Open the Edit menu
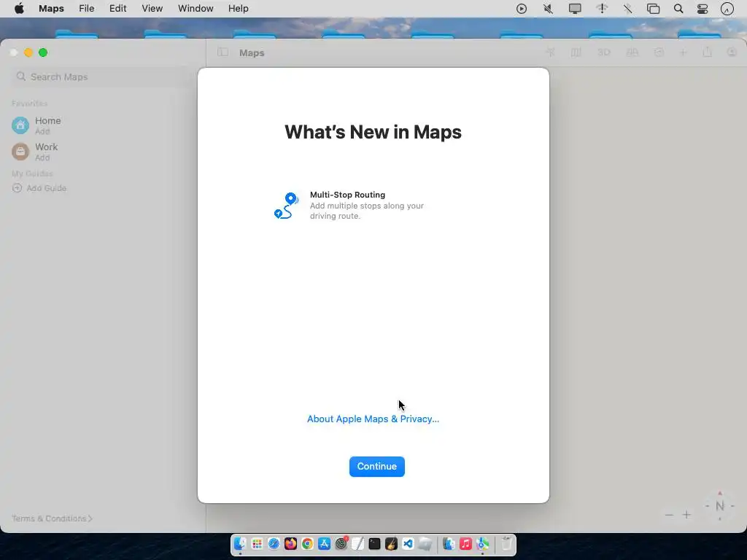 tap(117, 9)
